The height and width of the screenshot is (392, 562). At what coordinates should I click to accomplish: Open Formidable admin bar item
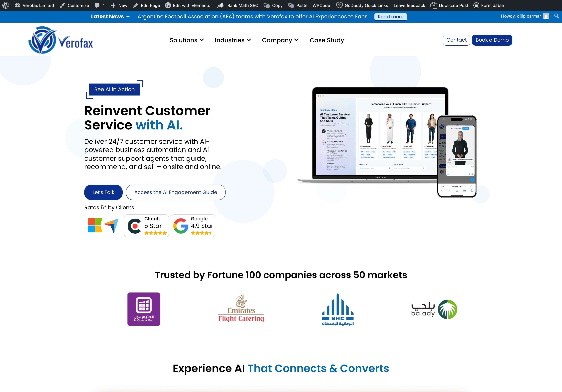[x=489, y=5]
